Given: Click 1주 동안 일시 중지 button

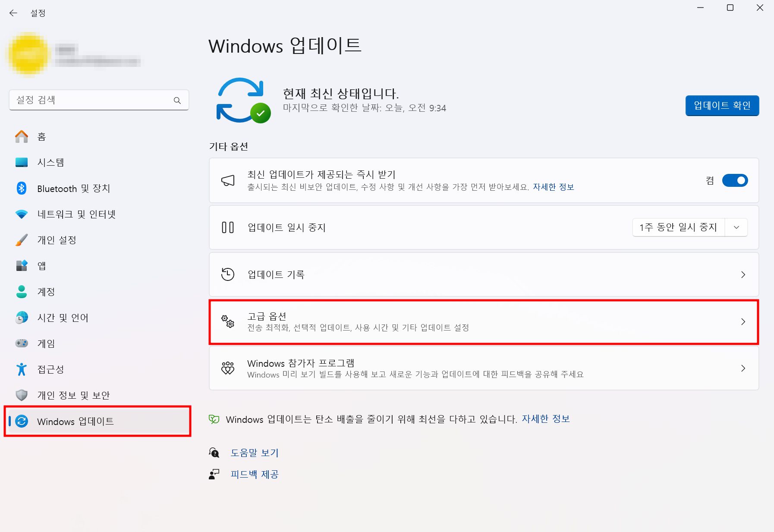Looking at the screenshot, I should click(x=678, y=227).
